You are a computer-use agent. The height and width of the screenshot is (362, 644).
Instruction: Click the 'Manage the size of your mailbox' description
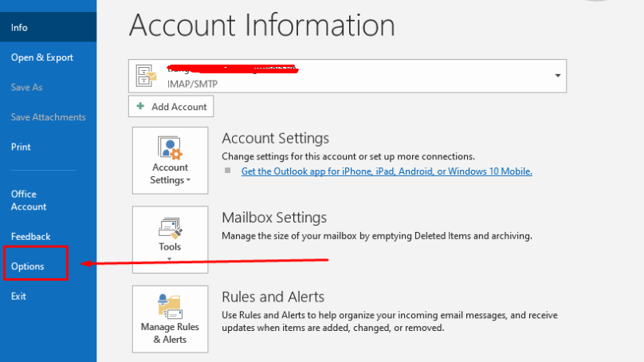pyautogui.click(x=377, y=236)
